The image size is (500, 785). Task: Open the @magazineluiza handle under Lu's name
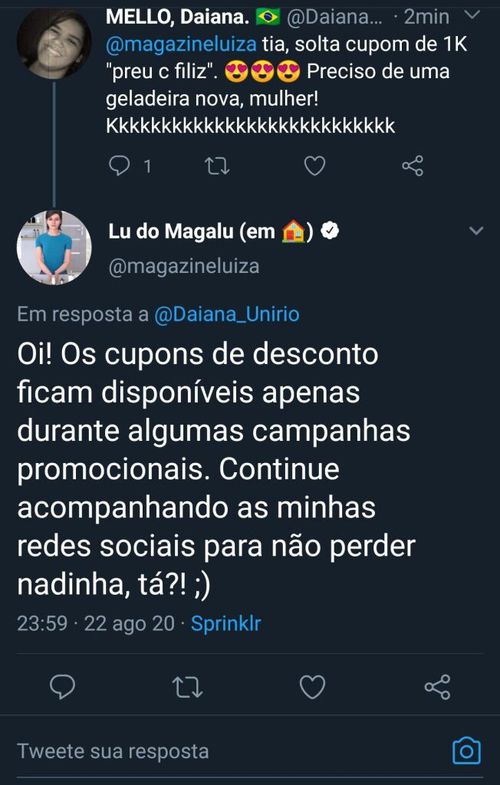(184, 266)
